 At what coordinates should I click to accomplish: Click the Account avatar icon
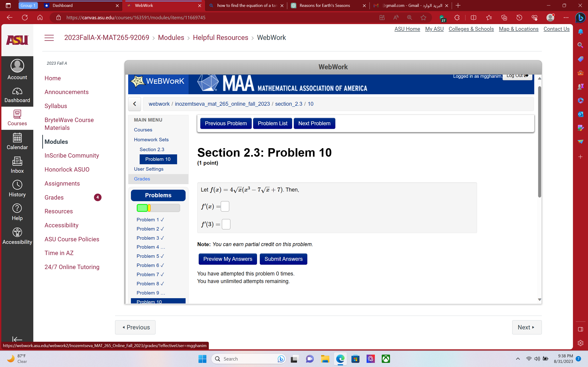point(17,66)
